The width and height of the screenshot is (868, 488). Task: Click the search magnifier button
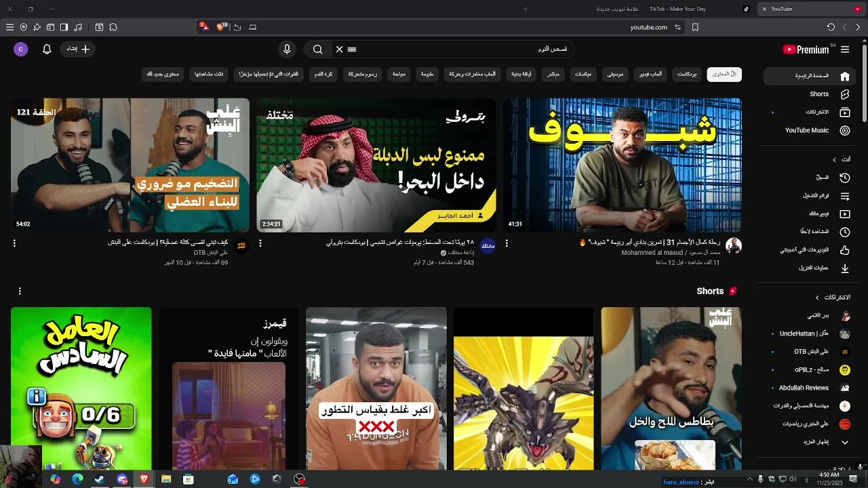pos(317,49)
